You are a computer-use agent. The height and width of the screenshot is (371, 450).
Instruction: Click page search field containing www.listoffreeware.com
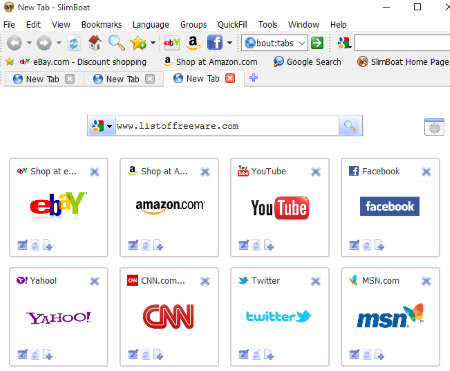pos(227,126)
